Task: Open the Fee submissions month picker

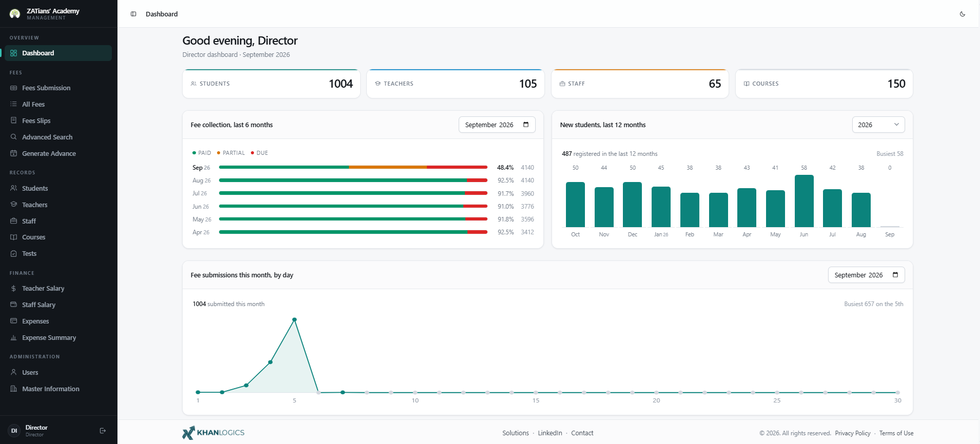Action: [x=866, y=275]
